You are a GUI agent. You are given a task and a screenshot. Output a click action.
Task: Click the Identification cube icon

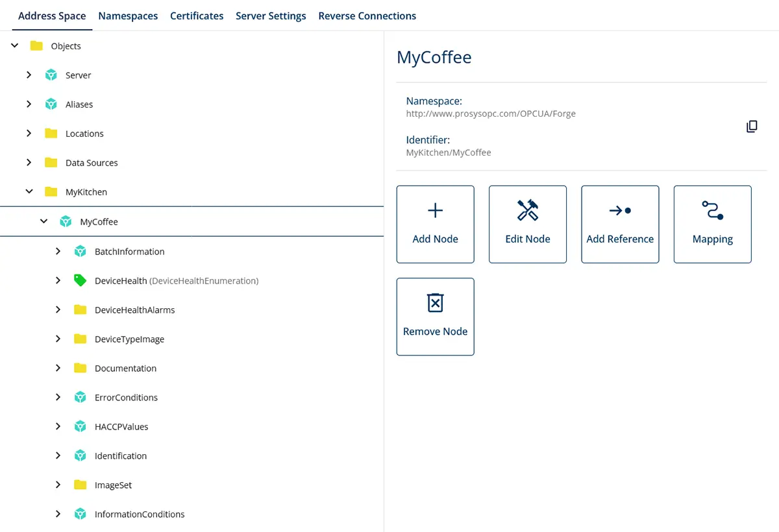point(80,456)
